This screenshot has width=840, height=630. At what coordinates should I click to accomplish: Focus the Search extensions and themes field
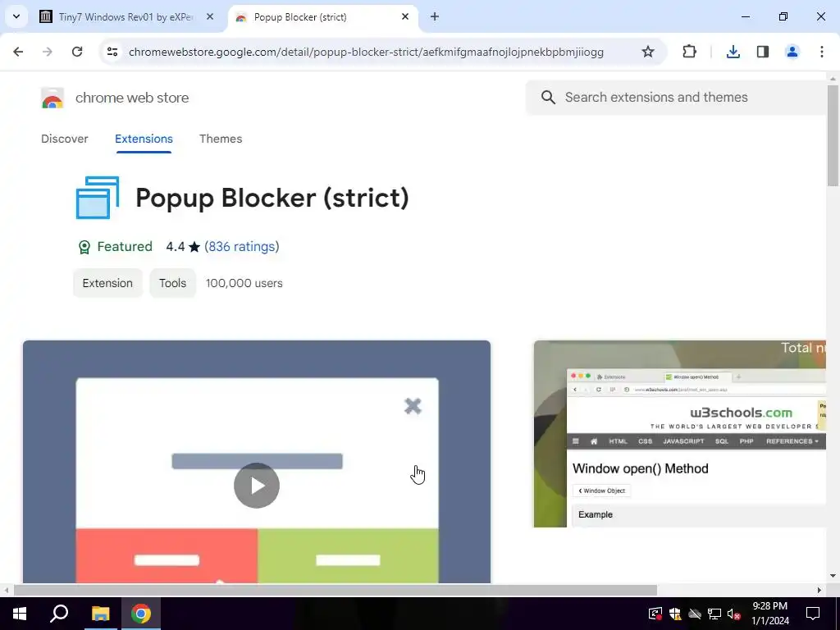[676, 98]
